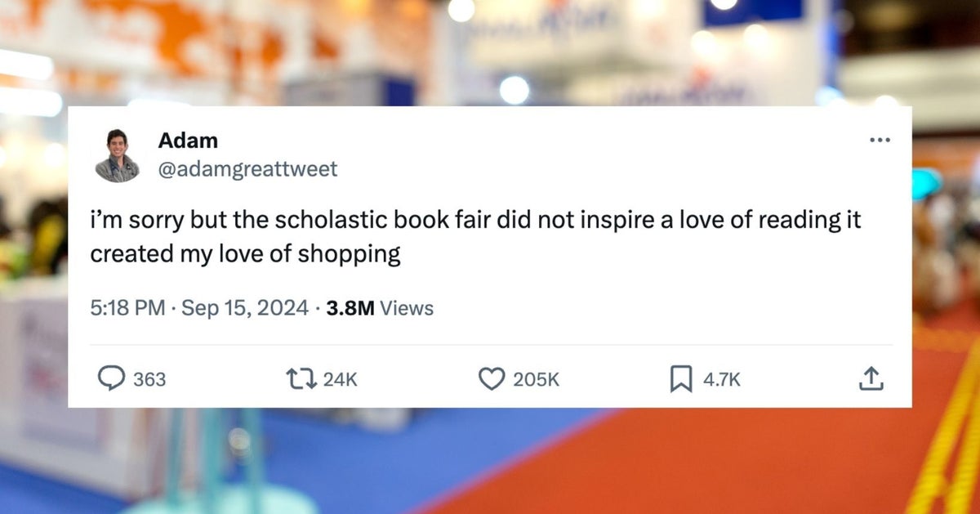The image size is (980, 514).
Task: Click the bold 3.8M view count
Action: pos(350,308)
